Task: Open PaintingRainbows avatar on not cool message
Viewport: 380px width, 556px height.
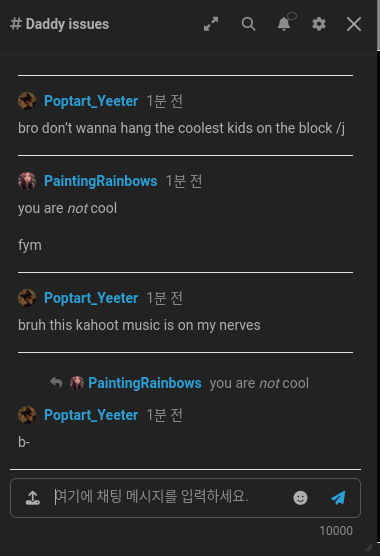Action: (27, 181)
